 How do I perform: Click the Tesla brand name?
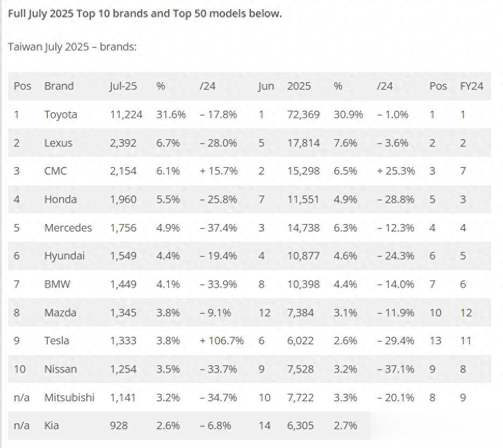[57, 341]
